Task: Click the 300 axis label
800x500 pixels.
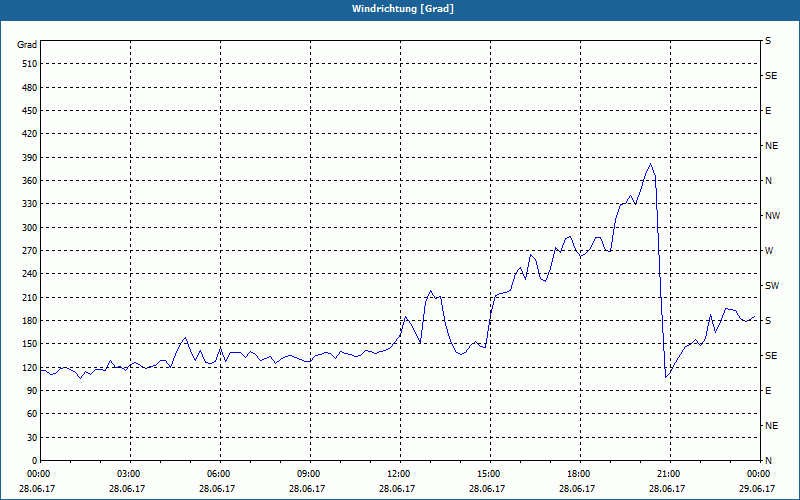Action: coord(30,228)
